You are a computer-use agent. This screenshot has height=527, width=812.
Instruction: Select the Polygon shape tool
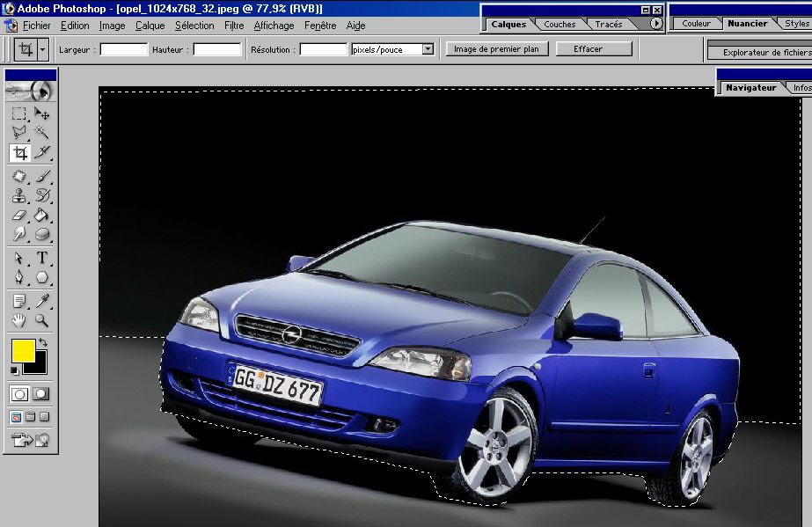[42, 277]
